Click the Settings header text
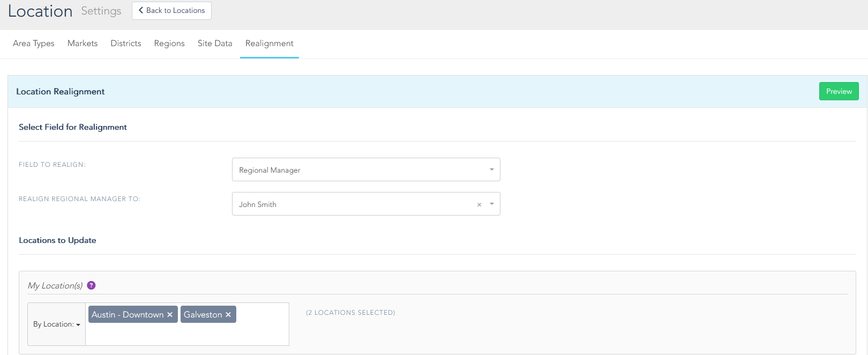The height and width of the screenshot is (355, 868). click(x=101, y=11)
